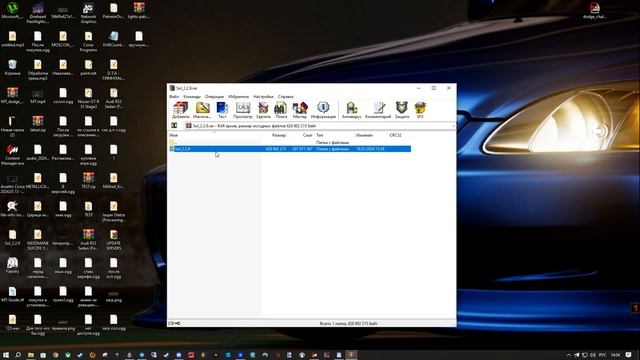Sort the list by the CRC32 column header
The height and width of the screenshot is (360, 640).
[395, 135]
